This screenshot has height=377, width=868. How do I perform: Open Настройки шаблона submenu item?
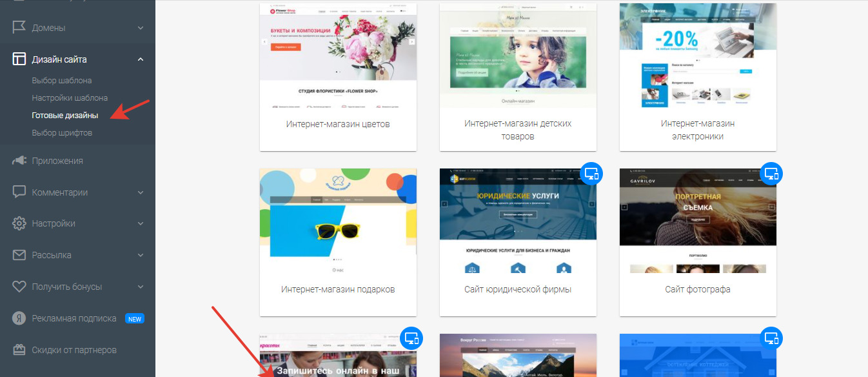70,98
